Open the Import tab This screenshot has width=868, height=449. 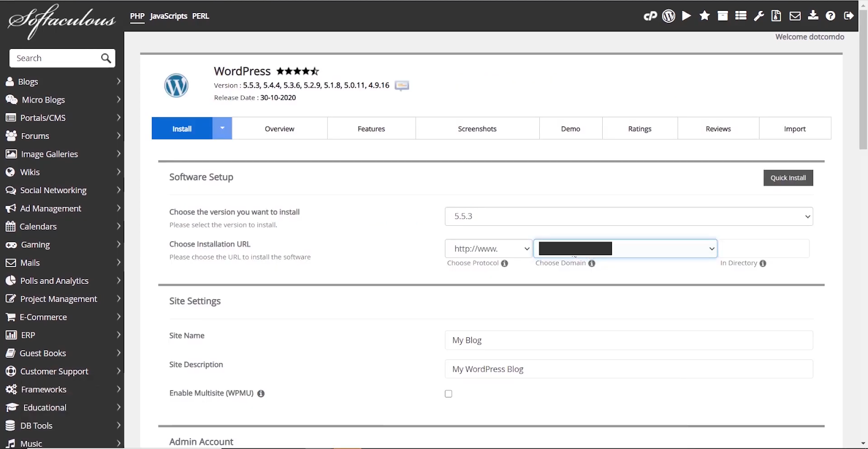[x=795, y=129]
